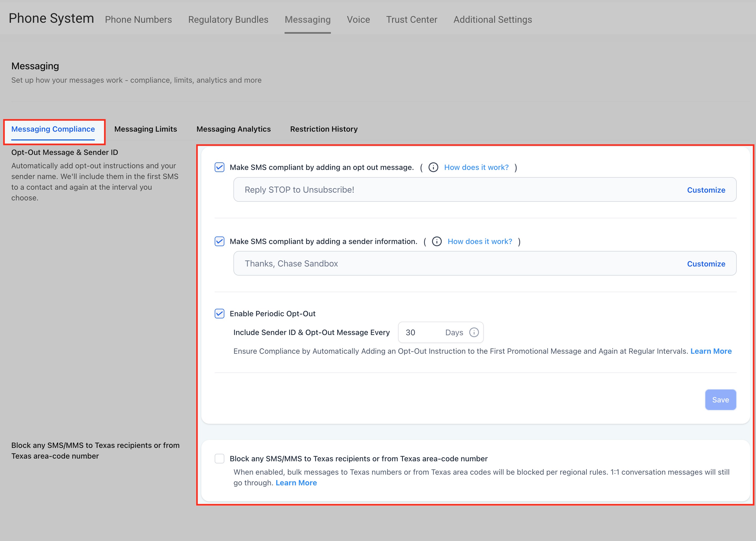756x541 pixels.
Task: Click Customize for opt-out message
Action: pos(706,190)
